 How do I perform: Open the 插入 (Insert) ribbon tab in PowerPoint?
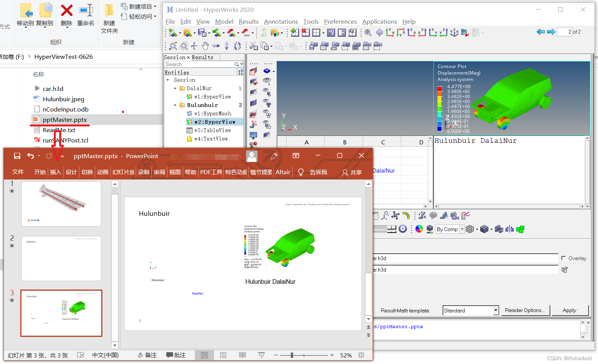pos(55,172)
